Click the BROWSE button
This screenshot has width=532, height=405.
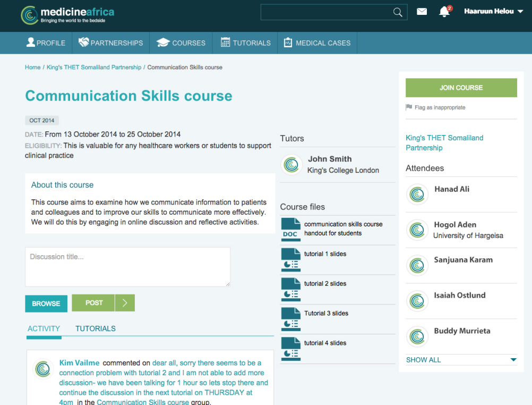pyautogui.click(x=46, y=303)
